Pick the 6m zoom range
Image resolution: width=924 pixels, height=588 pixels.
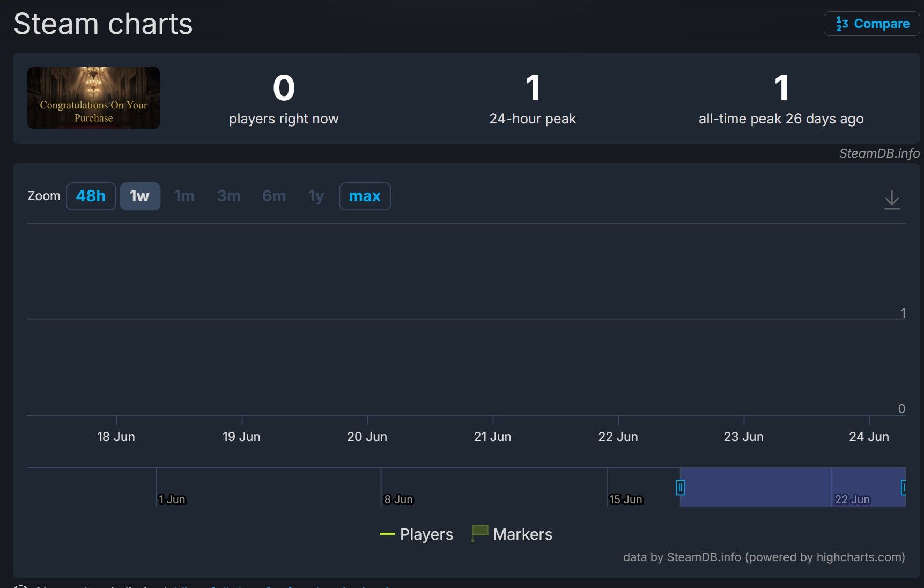click(x=274, y=196)
